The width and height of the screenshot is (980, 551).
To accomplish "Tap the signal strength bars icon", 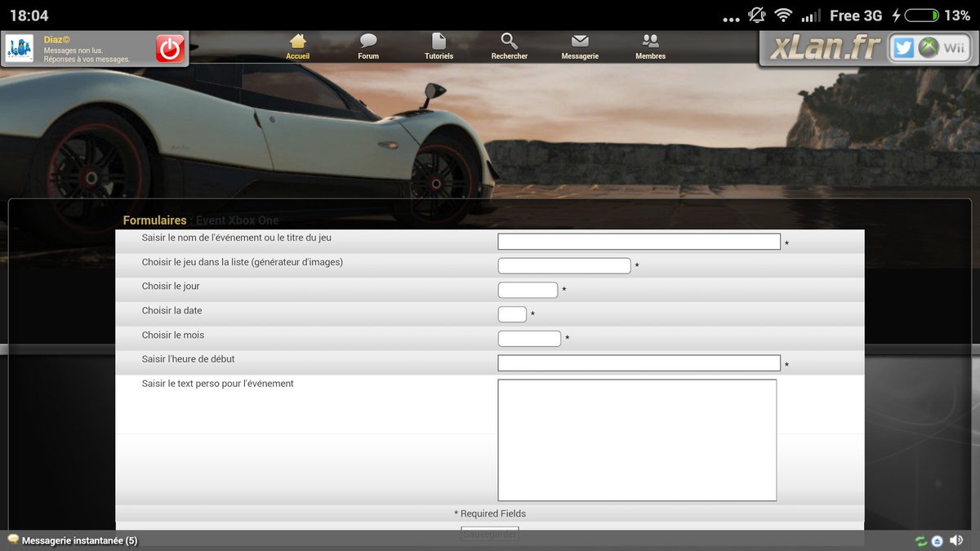I will [811, 16].
